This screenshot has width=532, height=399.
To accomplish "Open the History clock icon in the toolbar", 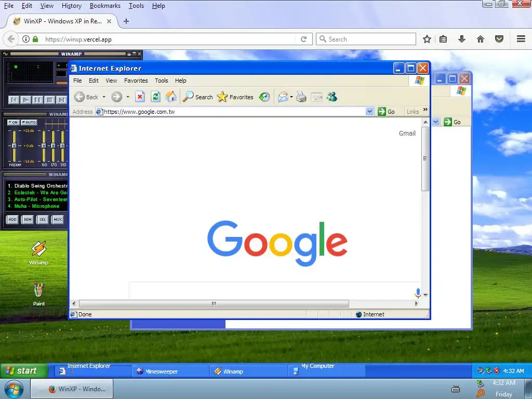I will (264, 97).
